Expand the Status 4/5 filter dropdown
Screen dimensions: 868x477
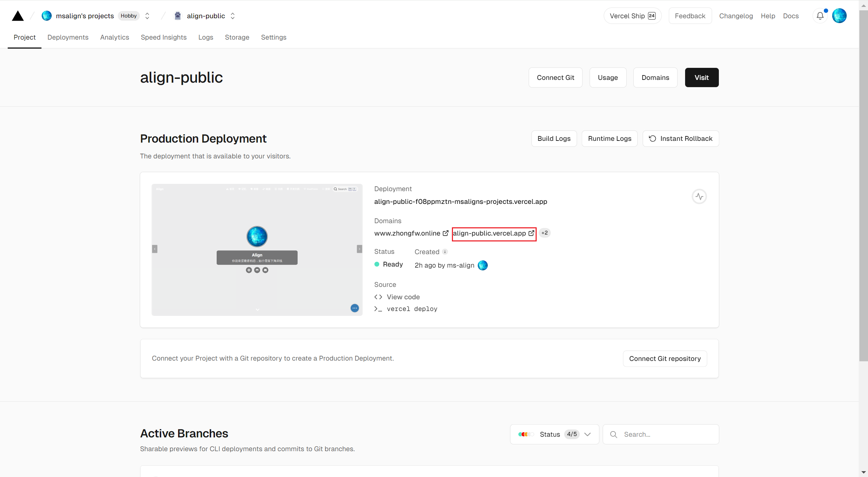[x=554, y=434]
